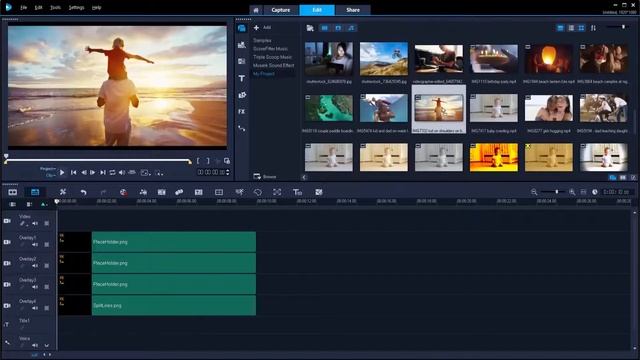640x360 pixels.
Task: Switch library to thumbnail view
Action: (581, 28)
